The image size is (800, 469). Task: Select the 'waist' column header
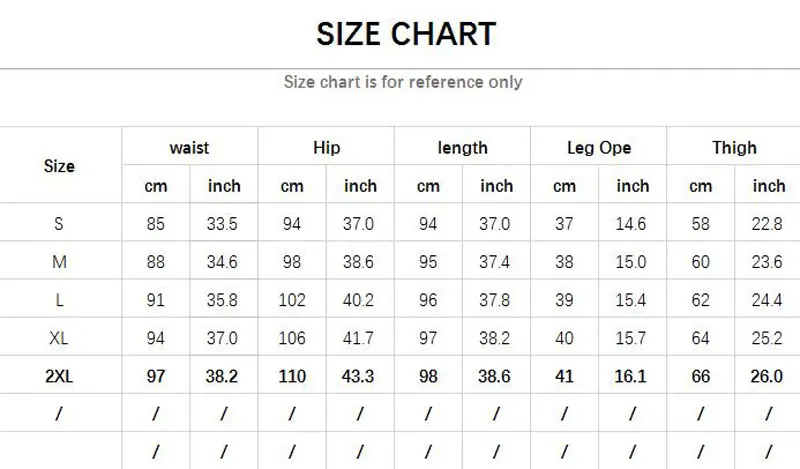pyautogui.click(x=189, y=148)
